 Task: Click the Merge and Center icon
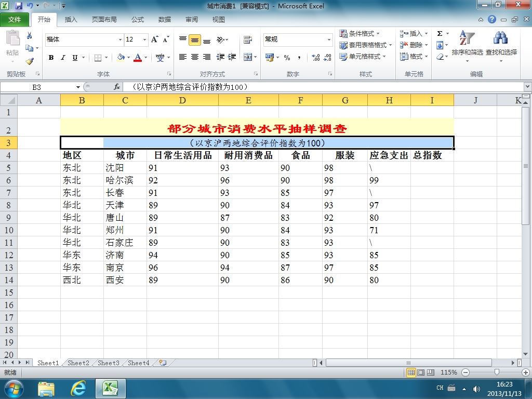[248, 57]
